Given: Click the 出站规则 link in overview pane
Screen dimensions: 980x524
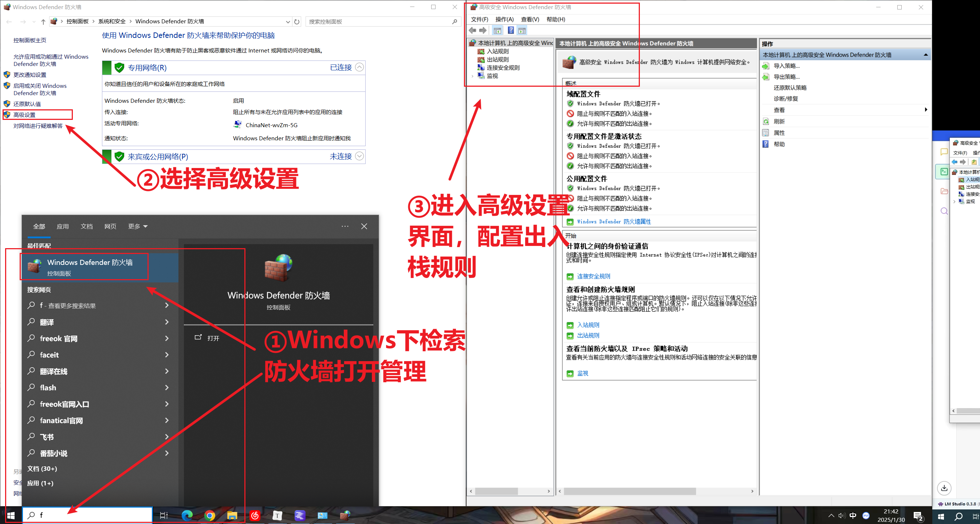Looking at the screenshot, I should point(588,336).
